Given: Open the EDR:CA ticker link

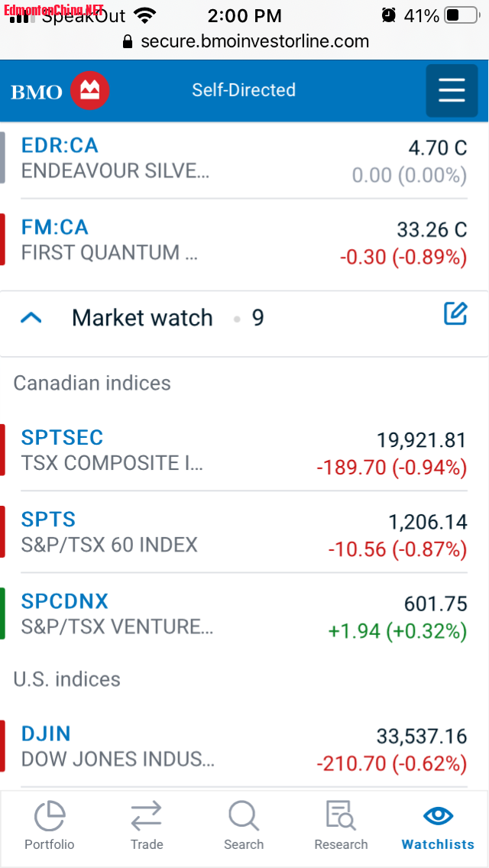Looking at the screenshot, I should (x=60, y=145).
